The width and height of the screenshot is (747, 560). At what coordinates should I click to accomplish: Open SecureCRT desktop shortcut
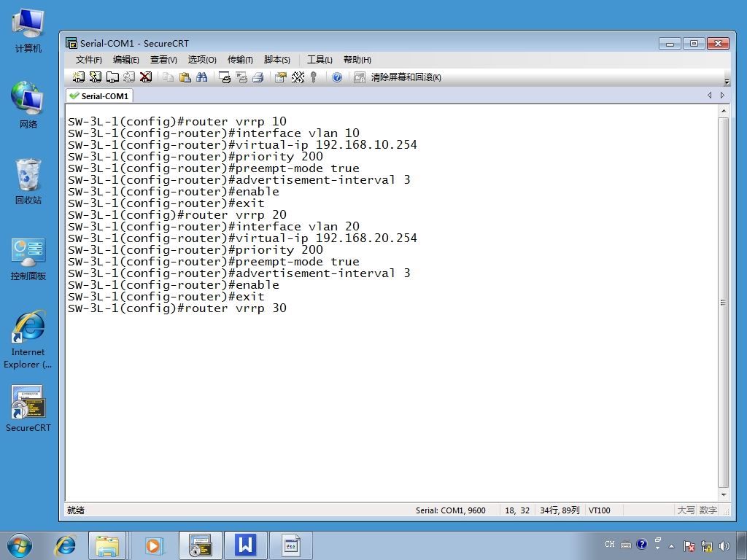pos(28,408)
